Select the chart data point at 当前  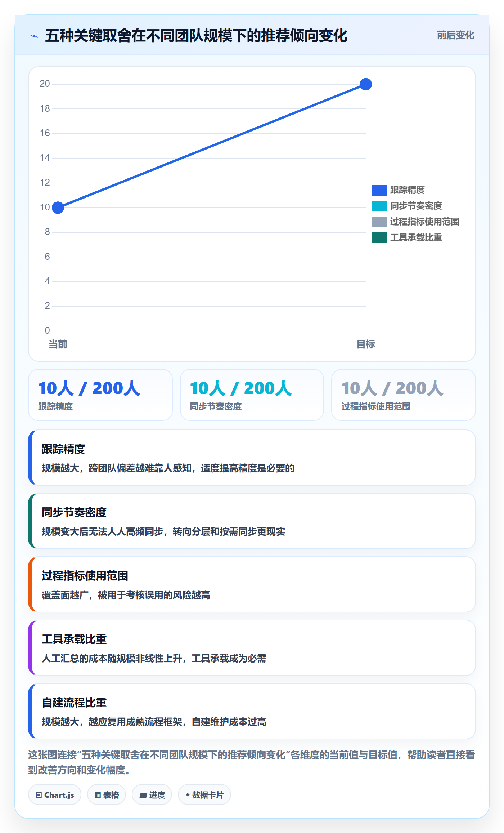click(58, 208)
